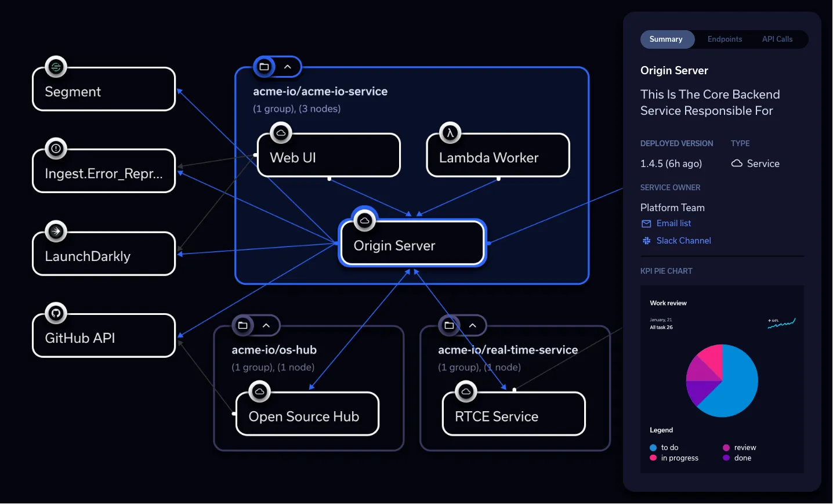Select the Origin Server node

tap(412, 243)
